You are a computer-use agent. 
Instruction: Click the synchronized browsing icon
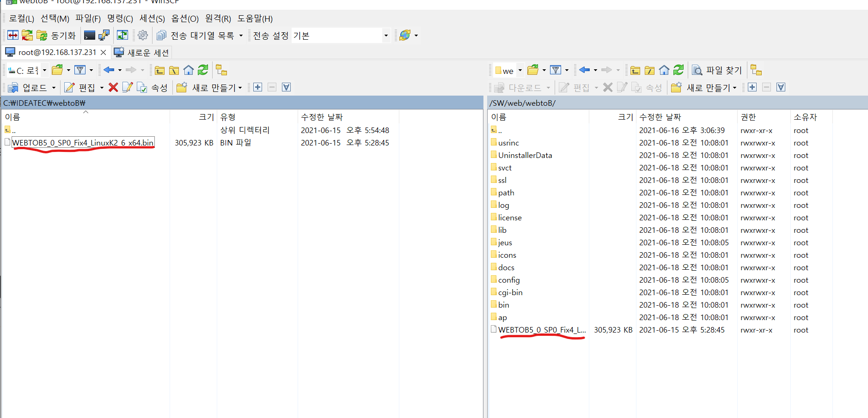tap(122, 35)
